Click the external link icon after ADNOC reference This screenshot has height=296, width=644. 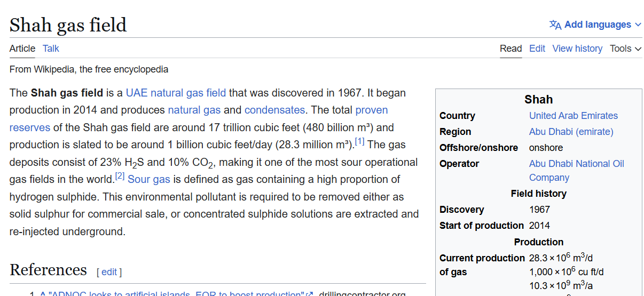tap(309, 294)
